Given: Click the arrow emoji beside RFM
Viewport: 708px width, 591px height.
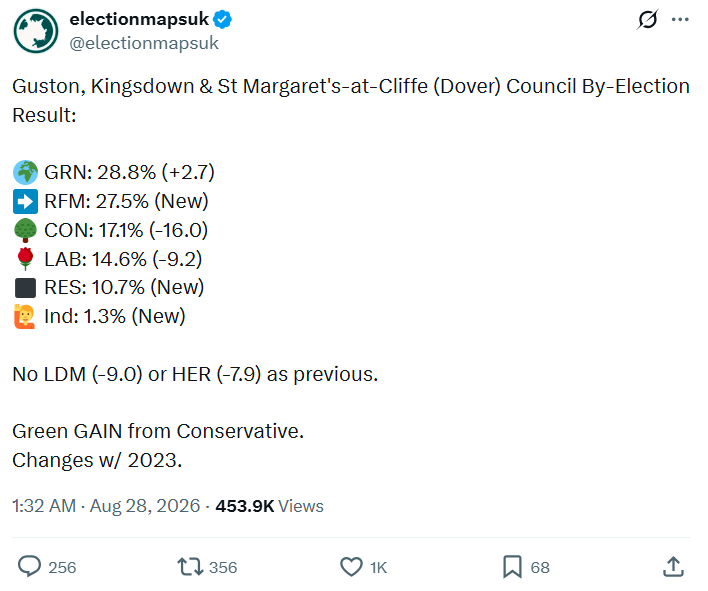Looking at the screenshot, I should (25, 201).
